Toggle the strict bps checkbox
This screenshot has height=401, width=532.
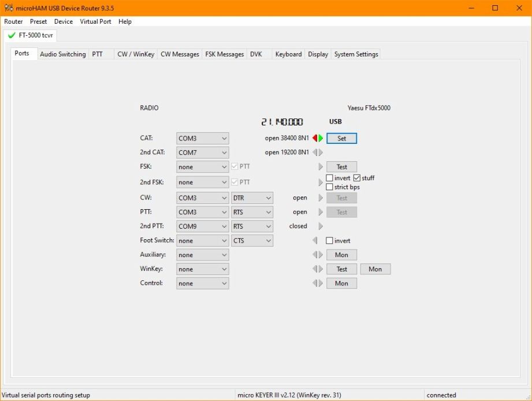pos(329,187)
